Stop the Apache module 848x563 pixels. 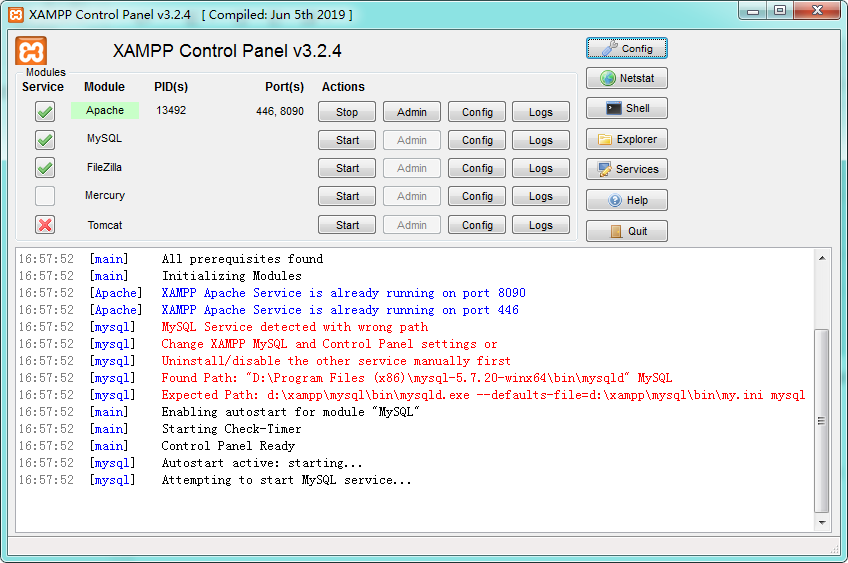coord(347,112)
